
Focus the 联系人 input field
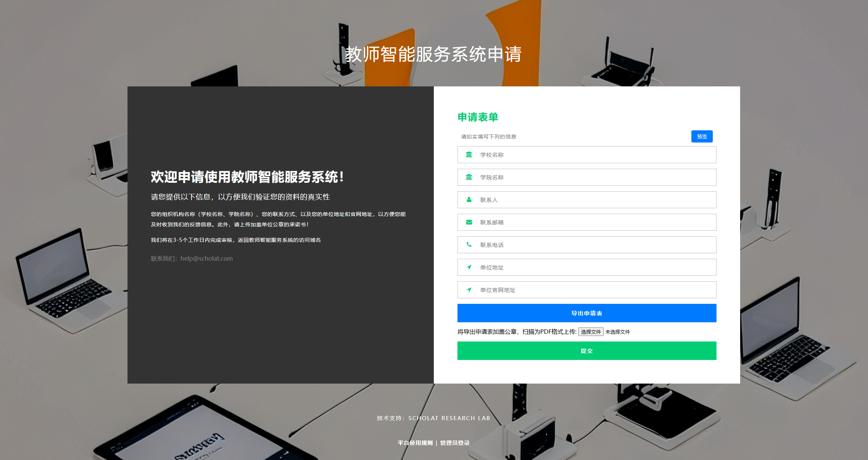tap(587, 200)
